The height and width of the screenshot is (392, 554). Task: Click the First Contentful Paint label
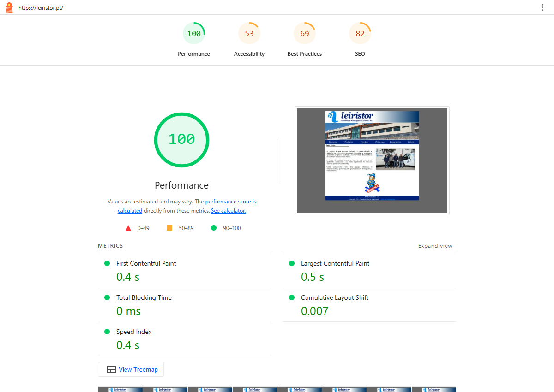tap(146, 263)
